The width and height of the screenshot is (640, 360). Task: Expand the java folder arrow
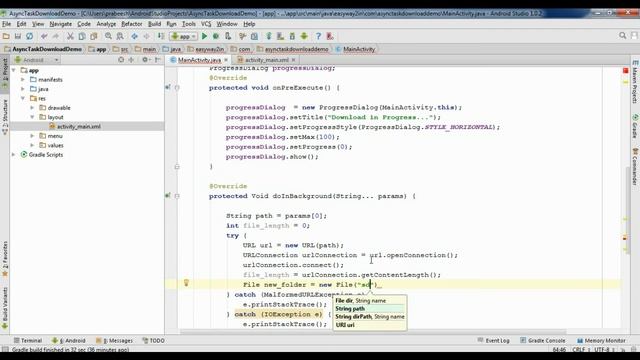(x=23, y=89)
